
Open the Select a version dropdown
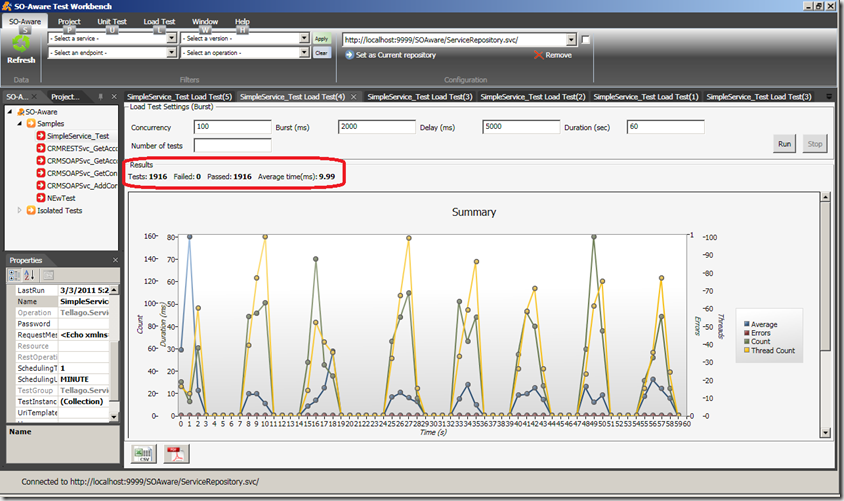304,38
